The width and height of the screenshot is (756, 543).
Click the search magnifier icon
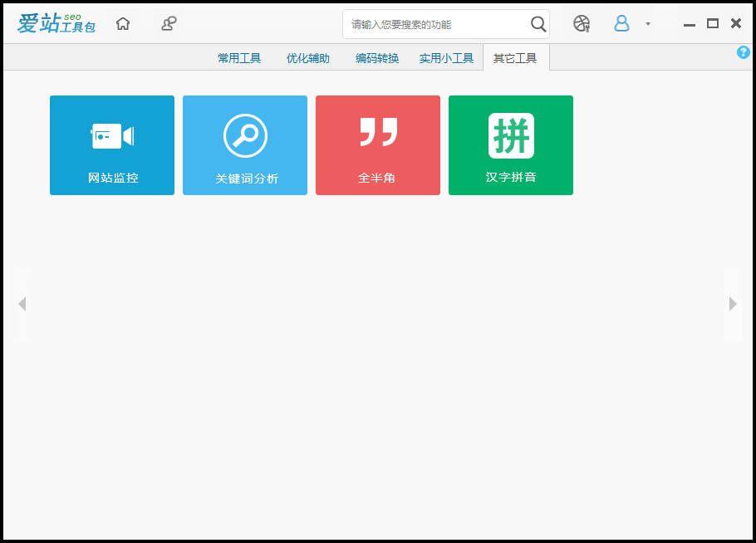coord(538,23)
